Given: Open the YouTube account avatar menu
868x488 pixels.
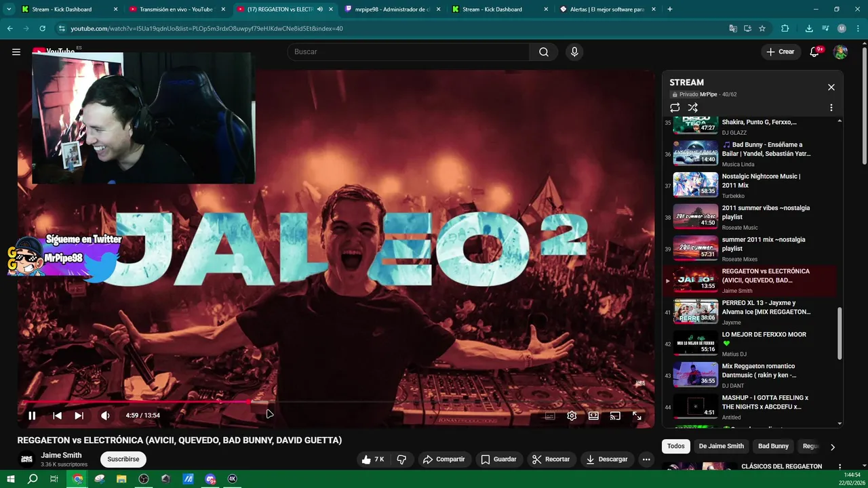Looking at the screenshot, I should point(840,52).
